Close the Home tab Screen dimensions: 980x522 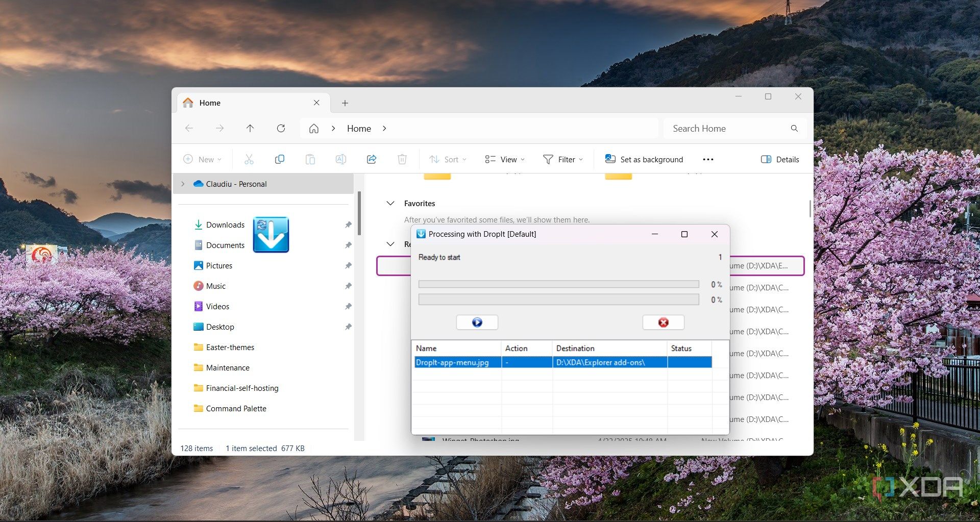point(316,103)
